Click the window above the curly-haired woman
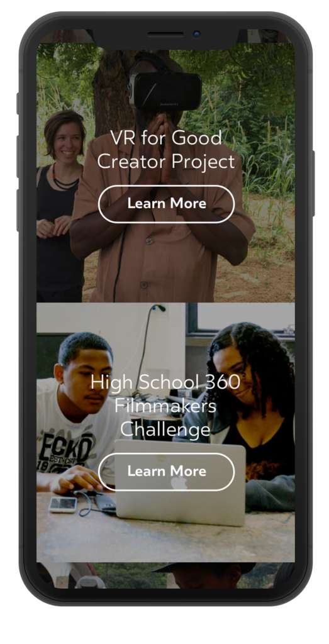The width and height of the screenshot is (329, 644). click(242, 317)
